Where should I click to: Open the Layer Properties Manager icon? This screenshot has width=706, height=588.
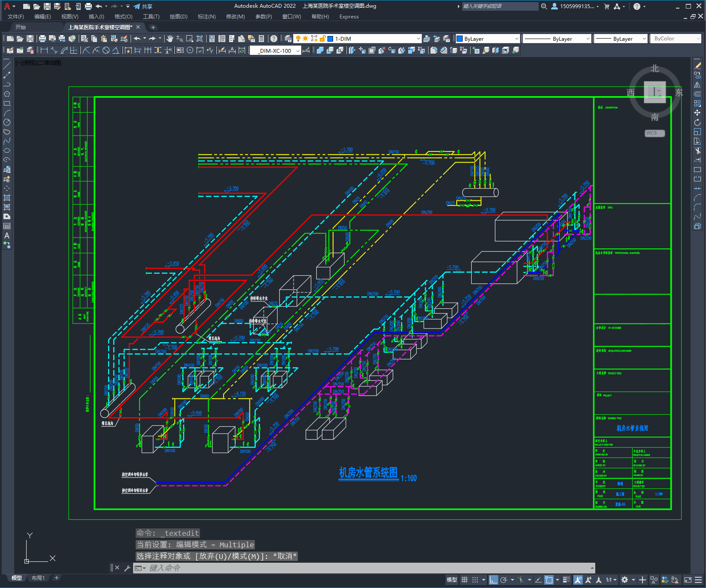tap(288, 39)
